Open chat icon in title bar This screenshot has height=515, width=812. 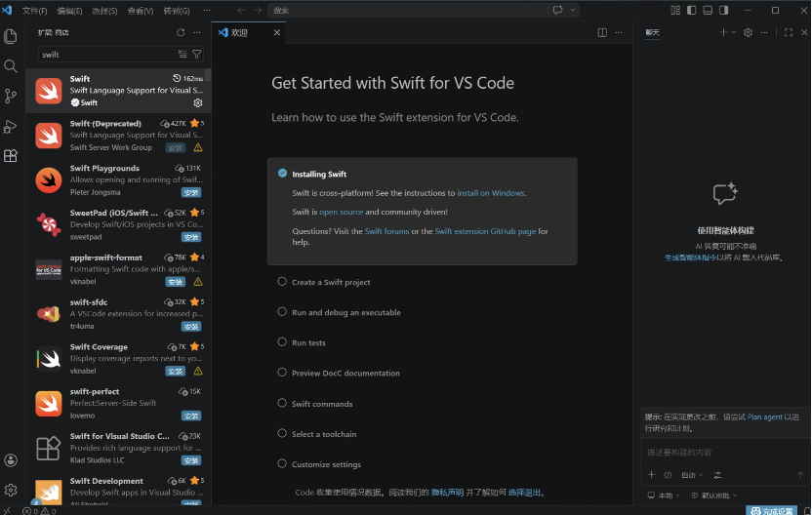click(x=557, y=10)
